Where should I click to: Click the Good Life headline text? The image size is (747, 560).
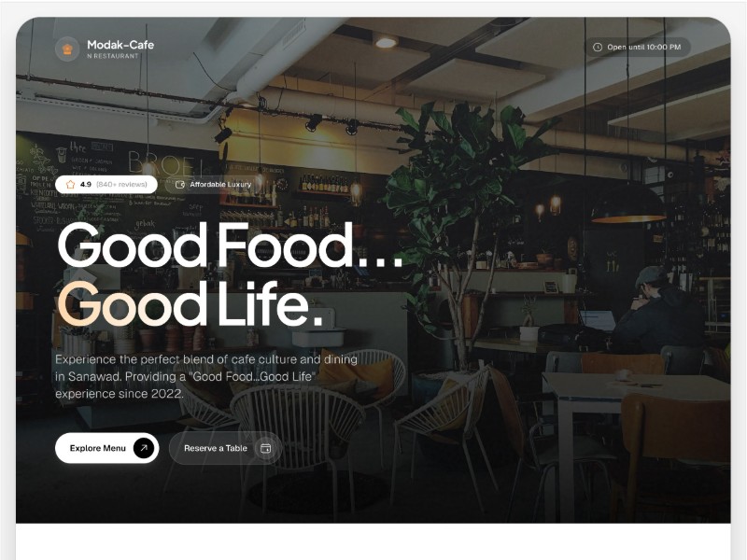[x=190, y=304]
